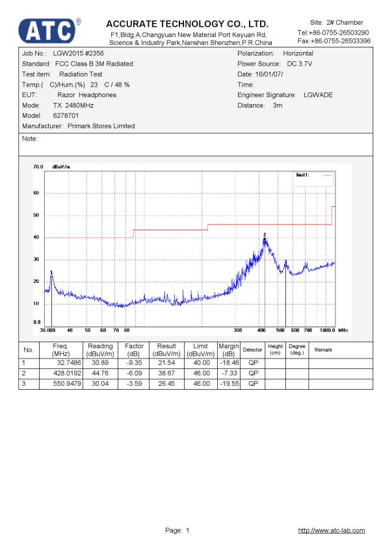Click the "MHz" x-axis unit label
392x555 pixels.
343,331
